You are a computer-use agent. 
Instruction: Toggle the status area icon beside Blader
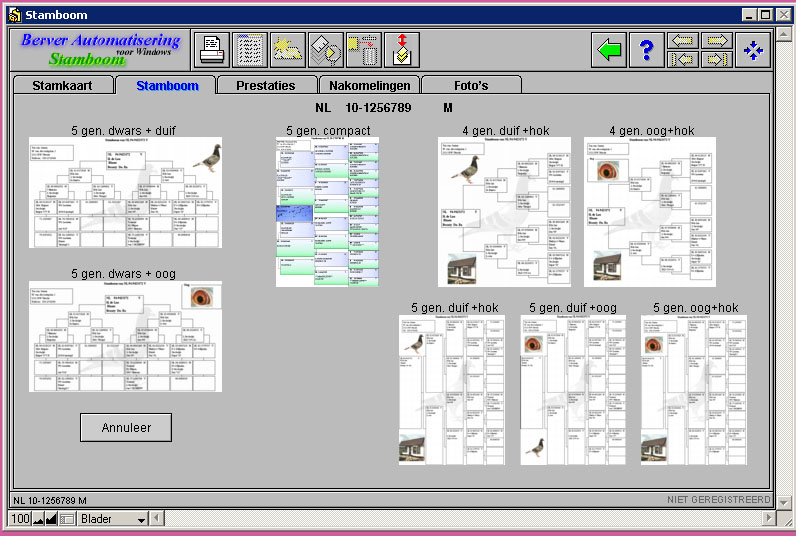coord(67,519)
